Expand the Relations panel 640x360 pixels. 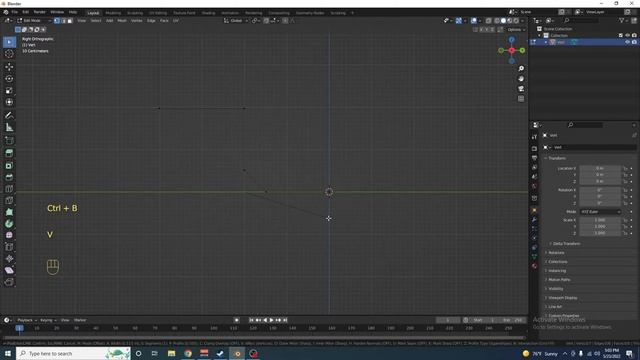(556, 253)
